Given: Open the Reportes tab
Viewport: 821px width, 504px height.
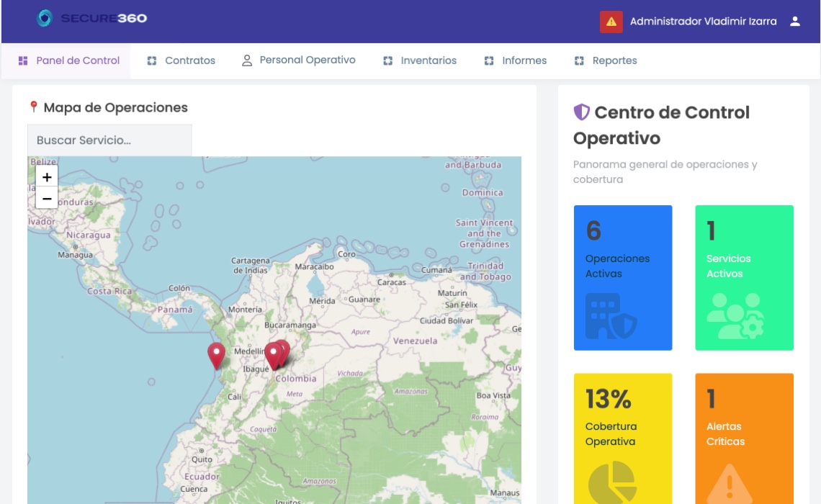Looking at the screenshot, I should click(606, 60).
